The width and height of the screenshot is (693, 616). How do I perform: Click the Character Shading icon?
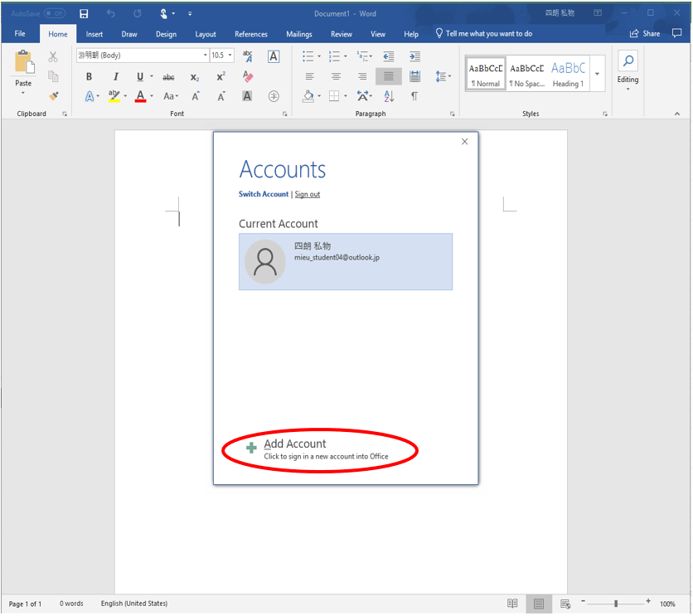[x=247, y=96]
